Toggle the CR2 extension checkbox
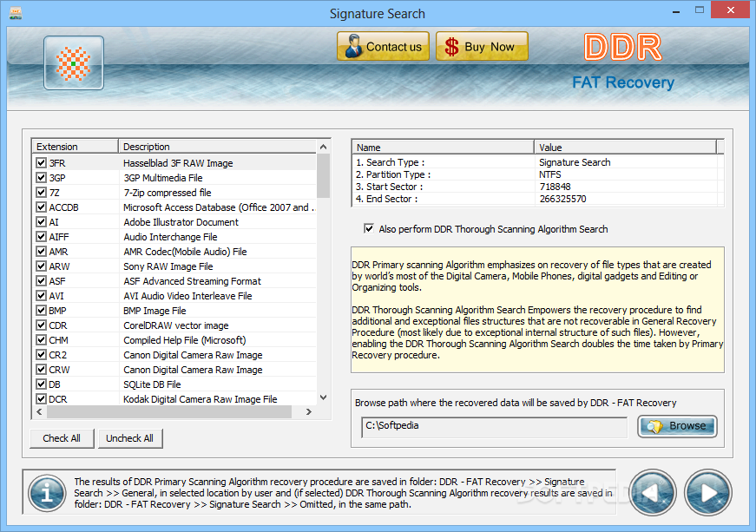The image size is (756, 532). pos(42,355)
